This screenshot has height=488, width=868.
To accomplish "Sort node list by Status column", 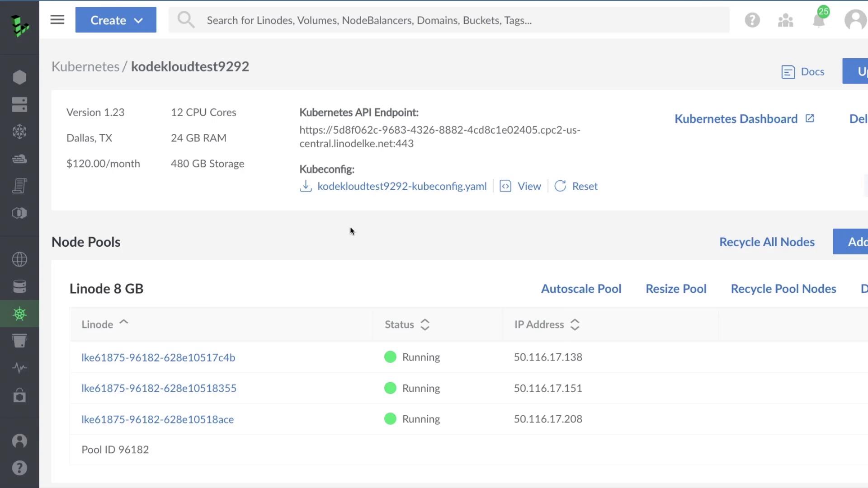I will click(406, 324).
